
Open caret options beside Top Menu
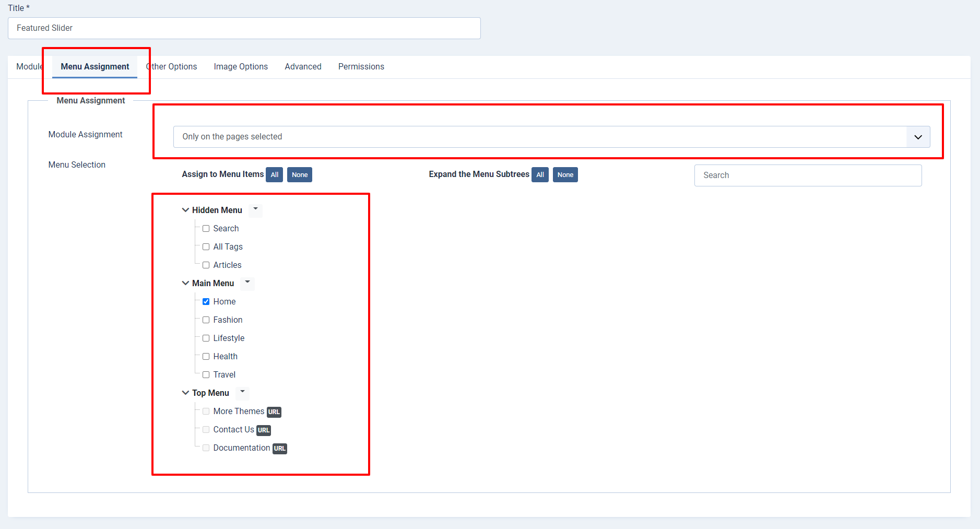pyautogui.click(x=242, y=392)
